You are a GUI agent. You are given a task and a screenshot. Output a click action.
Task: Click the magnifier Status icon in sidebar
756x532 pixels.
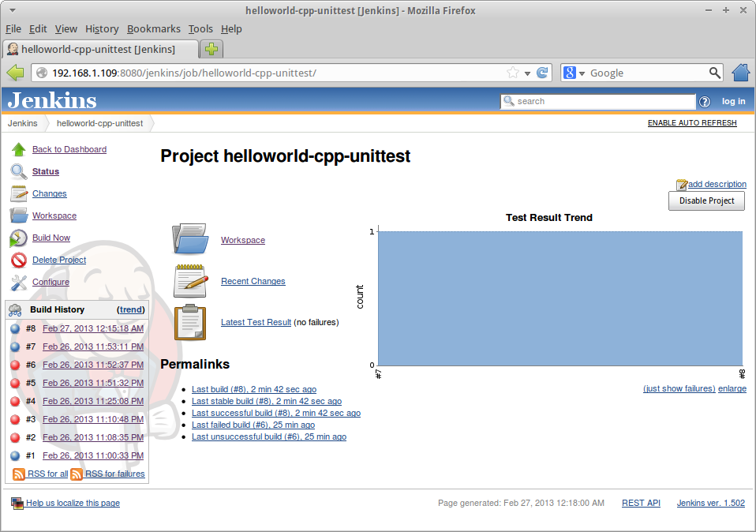pos(19,172)
